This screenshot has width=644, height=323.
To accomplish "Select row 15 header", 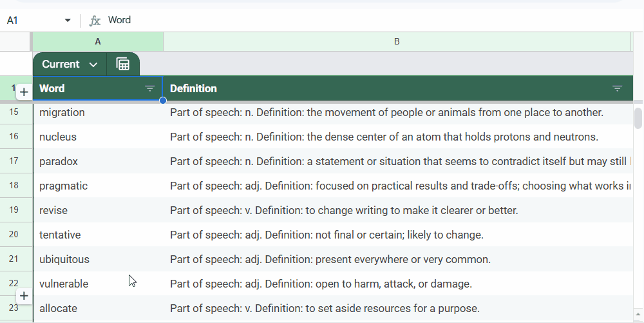I will tap(14, 112).
